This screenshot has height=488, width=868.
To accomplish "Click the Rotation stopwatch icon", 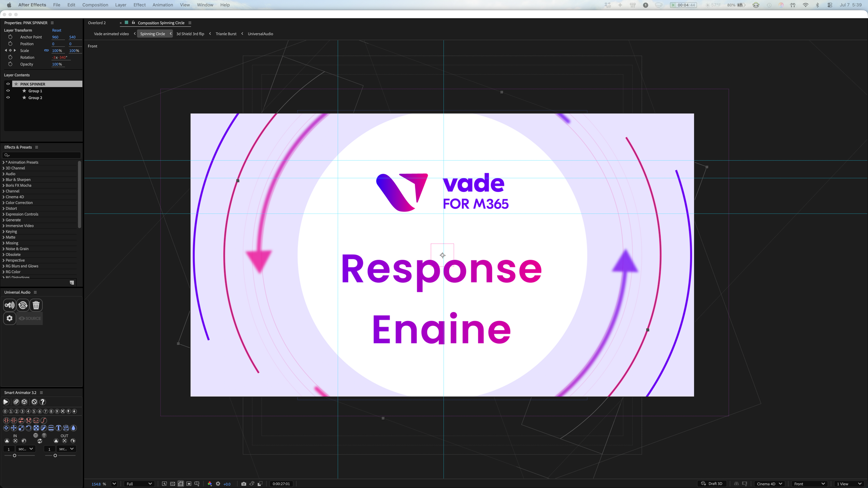I will tap(10, 57).
